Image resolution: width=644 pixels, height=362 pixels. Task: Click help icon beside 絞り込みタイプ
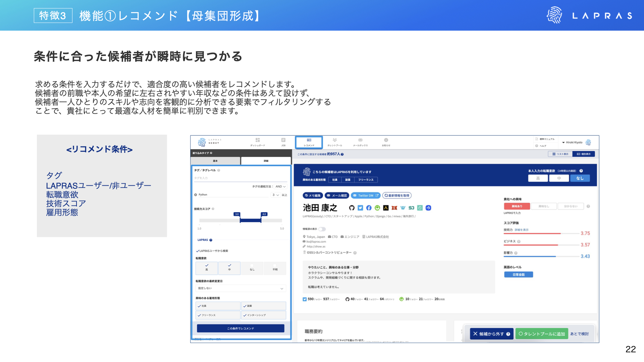211,153
